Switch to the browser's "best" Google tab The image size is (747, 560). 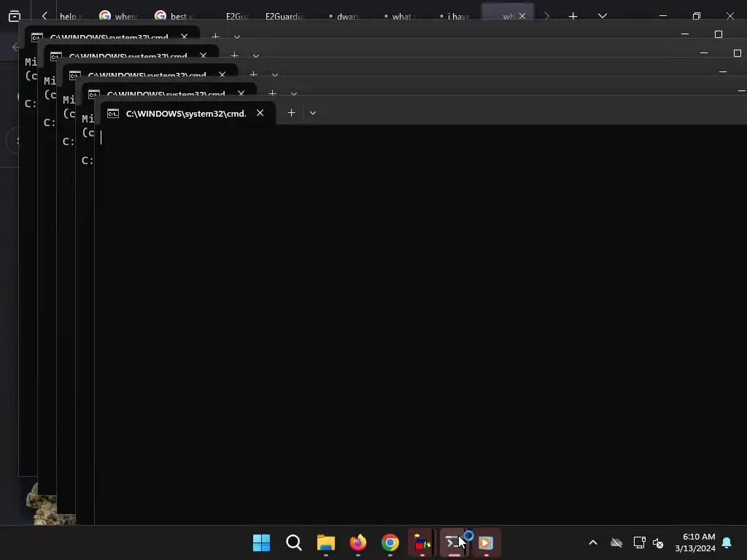[x=174, y=16]
